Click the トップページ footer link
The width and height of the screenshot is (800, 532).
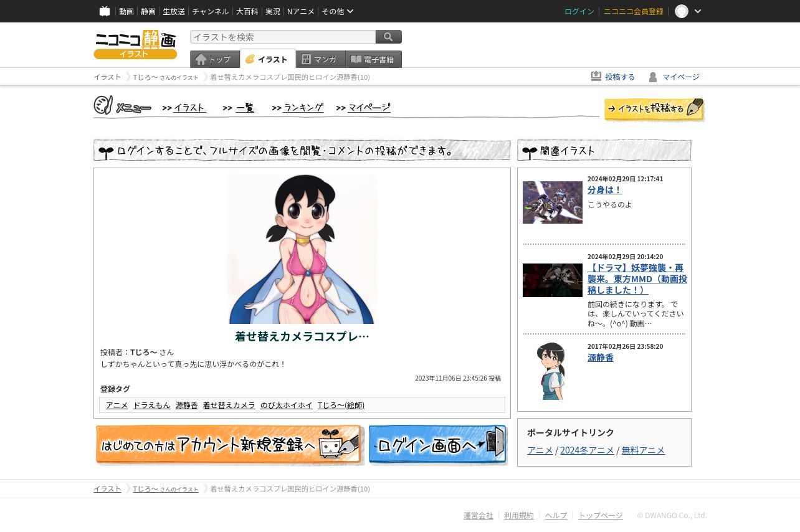(601, 516)
